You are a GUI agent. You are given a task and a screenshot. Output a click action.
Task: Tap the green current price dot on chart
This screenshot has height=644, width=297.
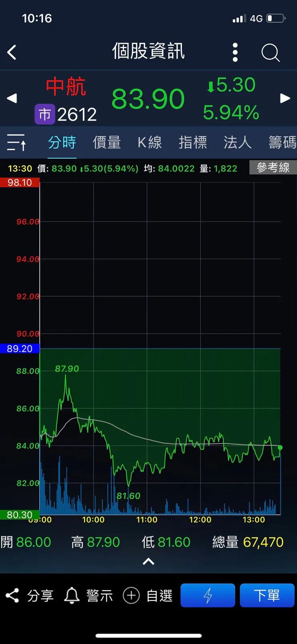[280, 447]
